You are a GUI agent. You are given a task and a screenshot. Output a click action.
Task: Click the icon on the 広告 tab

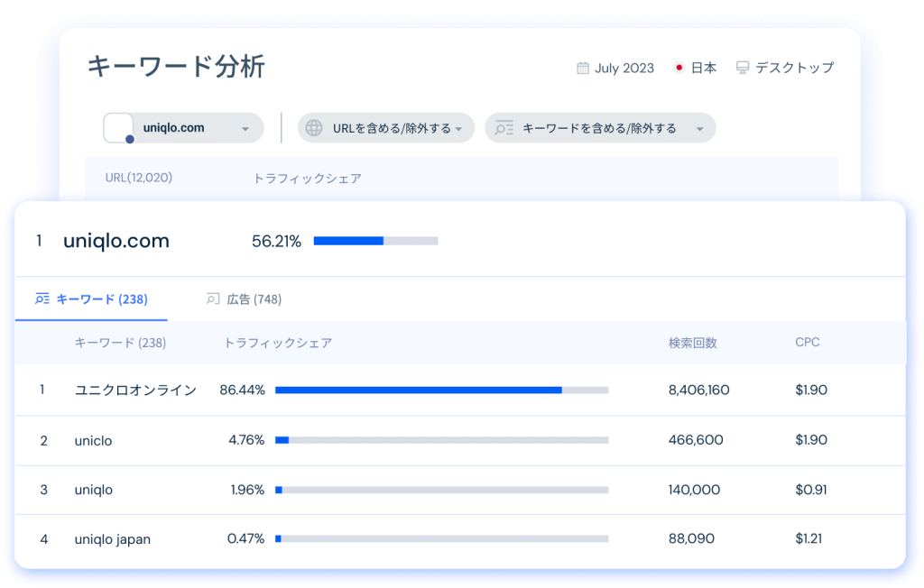[212, 299]
